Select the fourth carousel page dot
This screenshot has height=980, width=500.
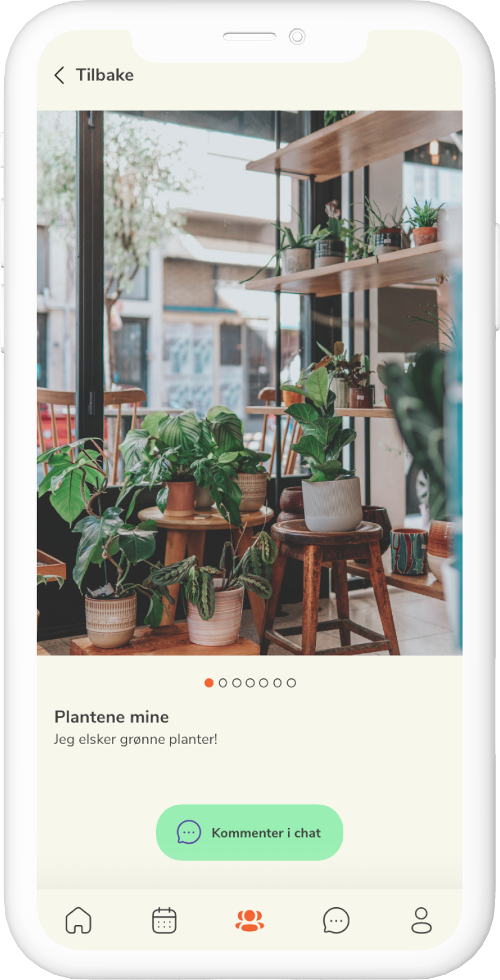pyautogui.click(x=250, y=683)
